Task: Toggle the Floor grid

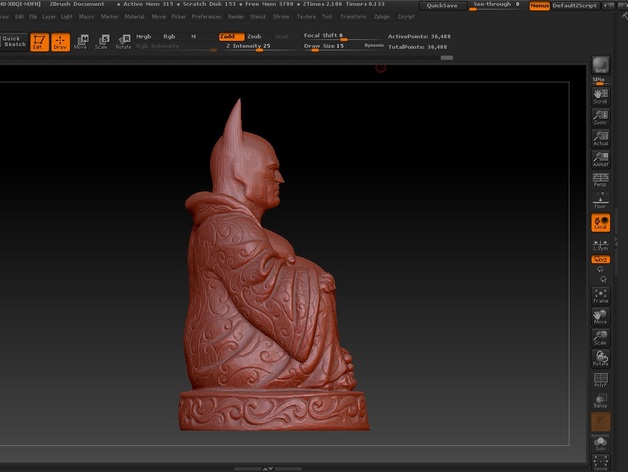Action: (x=600, y=201)
